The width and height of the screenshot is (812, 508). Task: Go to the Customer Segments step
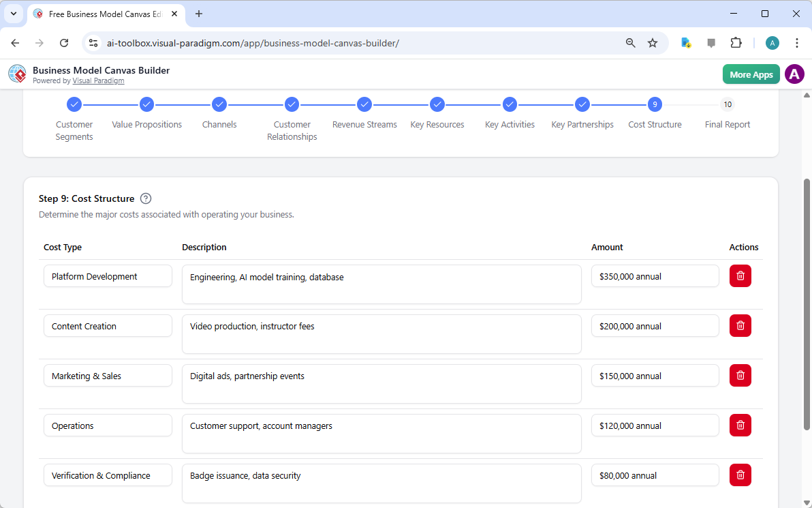click(74, 104)
